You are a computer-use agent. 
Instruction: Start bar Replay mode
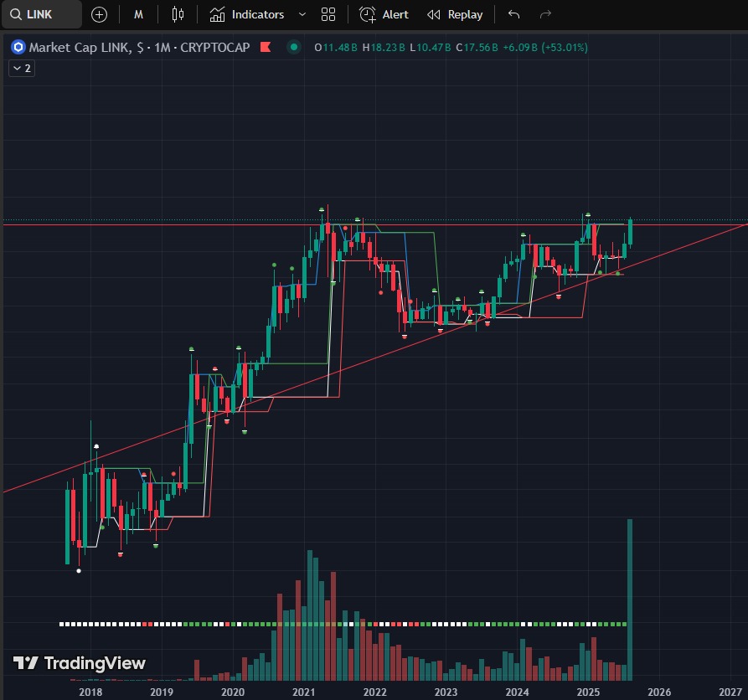(x=455, y=15)
